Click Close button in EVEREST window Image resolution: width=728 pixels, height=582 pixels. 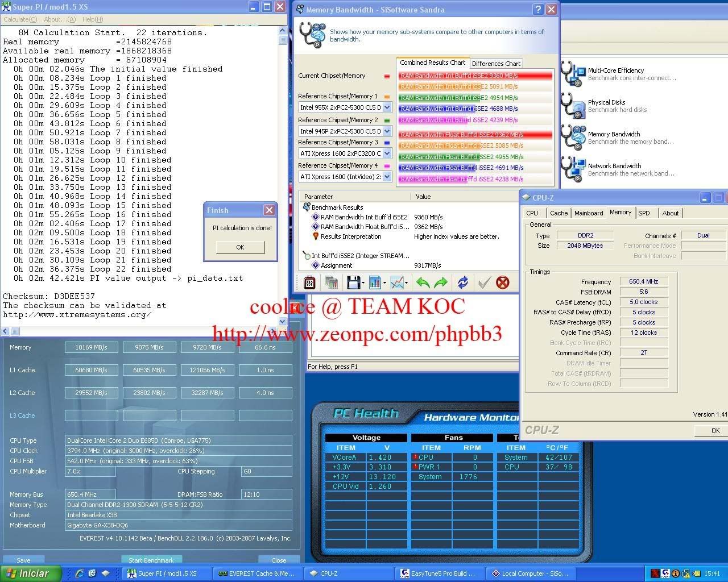point(279,560)
